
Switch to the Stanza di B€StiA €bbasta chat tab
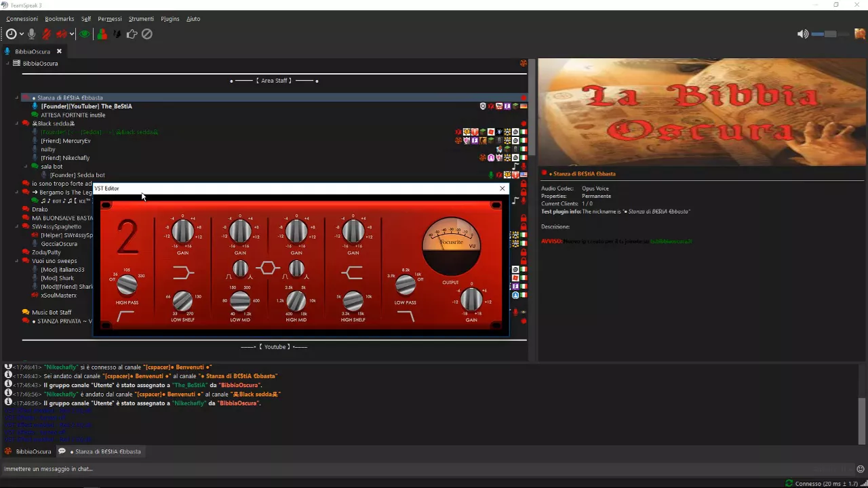click(100, 451)
